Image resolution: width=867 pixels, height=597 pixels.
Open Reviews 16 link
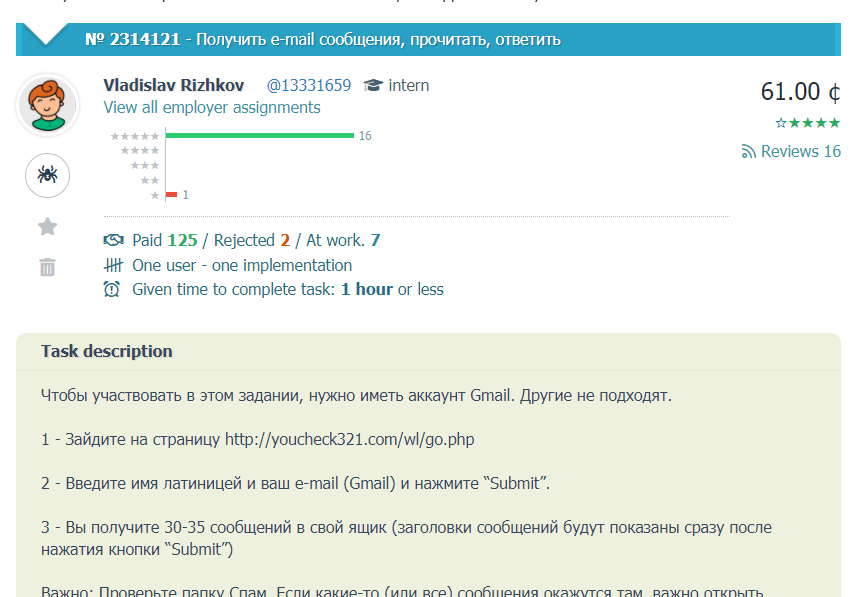[x=800, y=152]
